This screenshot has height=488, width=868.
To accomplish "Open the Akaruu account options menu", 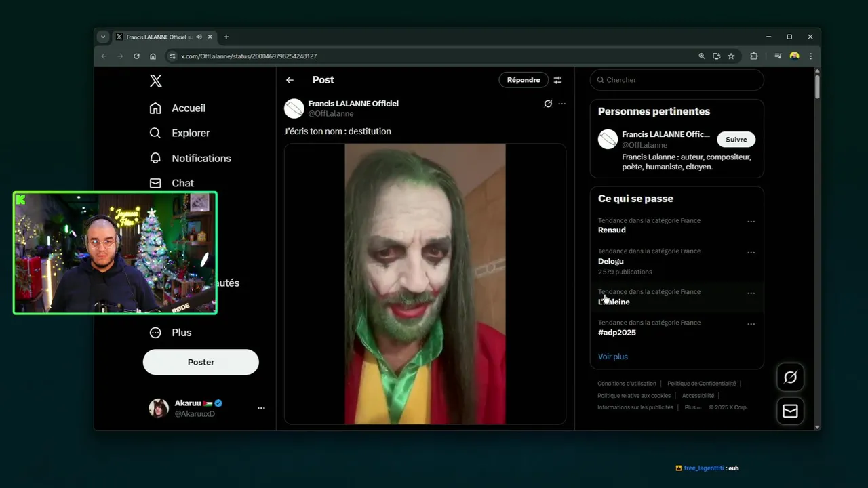I will (x=261, y=408).
